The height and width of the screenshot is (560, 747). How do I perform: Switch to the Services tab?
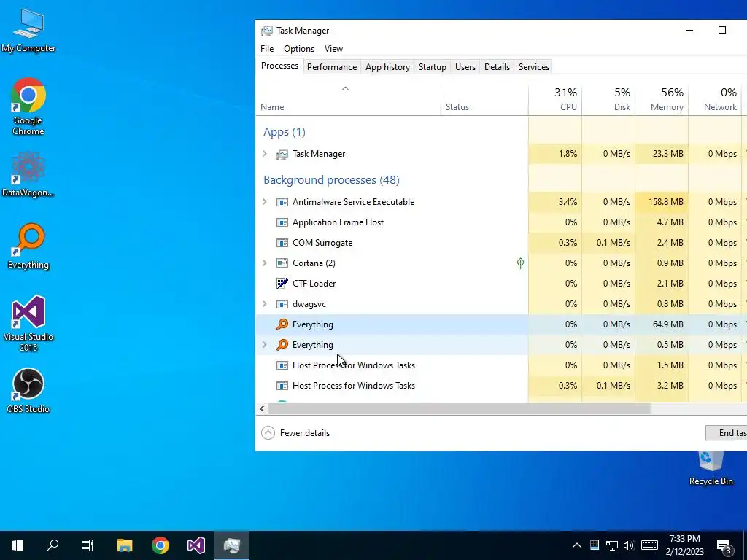(x=533, y=67)
